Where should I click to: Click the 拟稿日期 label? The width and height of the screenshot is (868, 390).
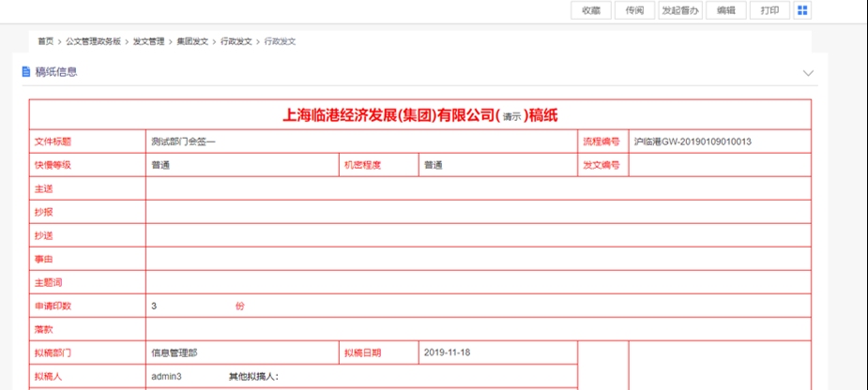click(362, 352)
